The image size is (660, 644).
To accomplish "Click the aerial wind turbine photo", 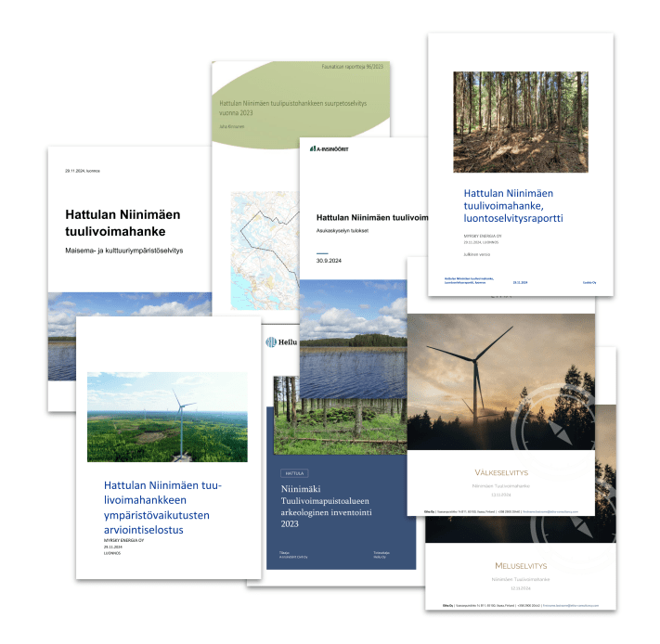I will click(x=167, y=416).
